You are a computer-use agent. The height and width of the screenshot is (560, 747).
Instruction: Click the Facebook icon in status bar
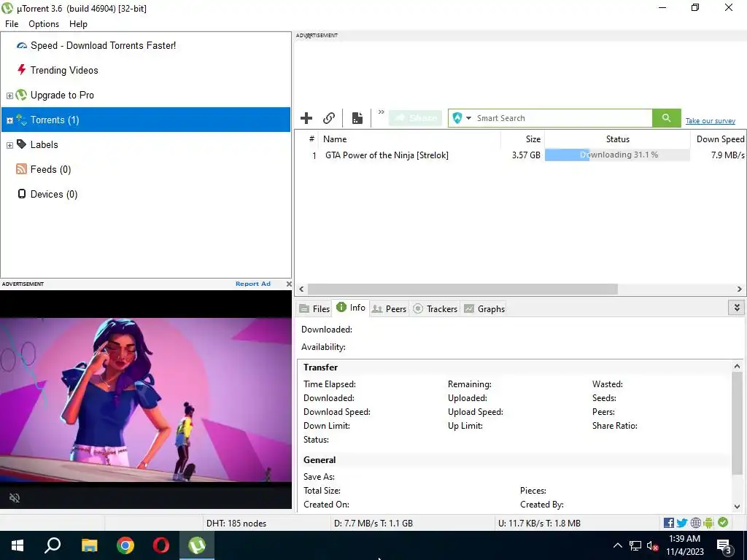tap(669, 524)
